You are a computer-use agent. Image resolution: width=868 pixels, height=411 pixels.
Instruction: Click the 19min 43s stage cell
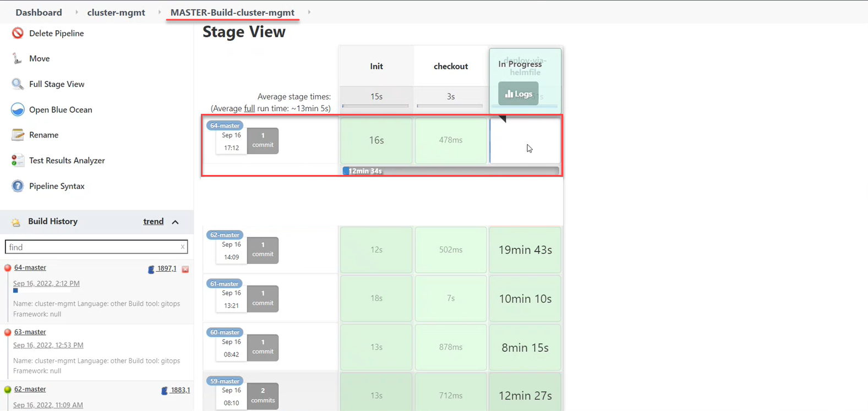(525, 250)
